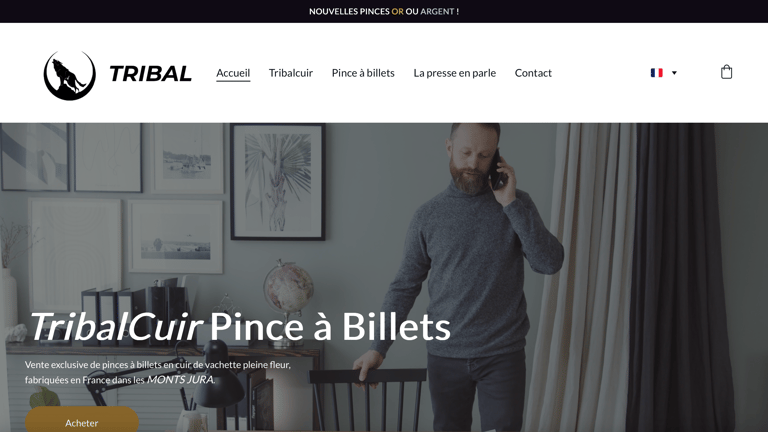Open the Pince à billets page
The width and height of the screenshot is (768, 432).
(x=363, y=72)
